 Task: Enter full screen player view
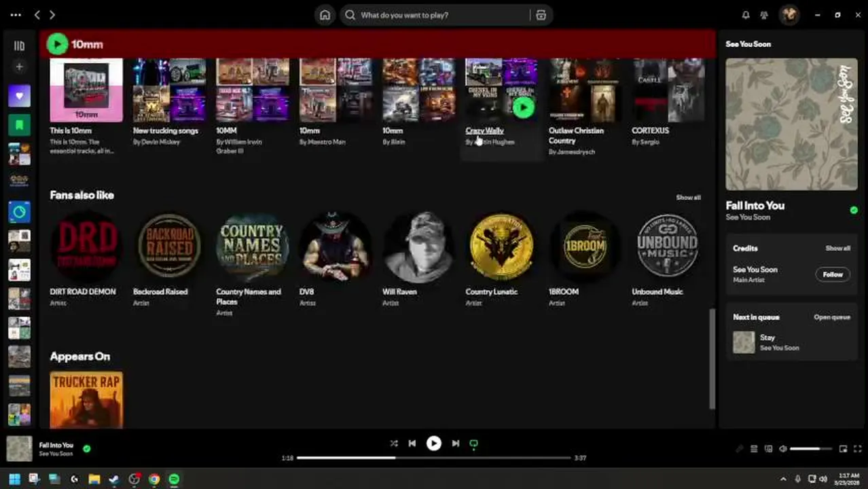pos(857,449)
